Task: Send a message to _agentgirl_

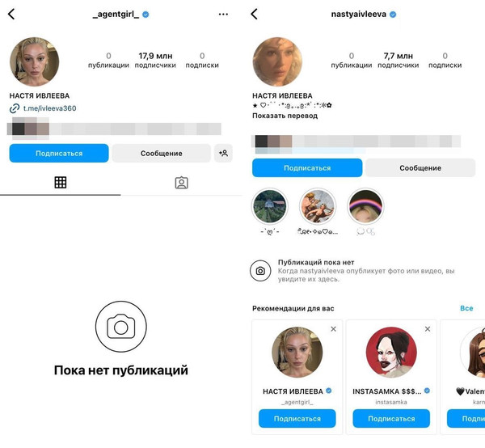Action: point(162,153)
